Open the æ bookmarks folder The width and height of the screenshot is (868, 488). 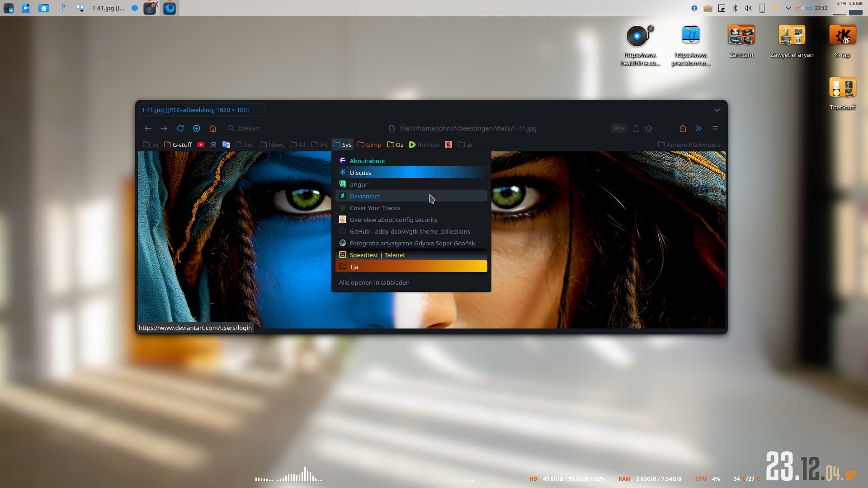pos(465,145)
